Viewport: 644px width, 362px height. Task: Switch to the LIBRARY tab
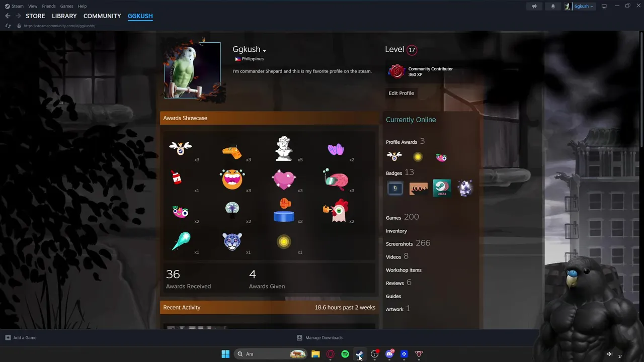(x=64, y=16)
